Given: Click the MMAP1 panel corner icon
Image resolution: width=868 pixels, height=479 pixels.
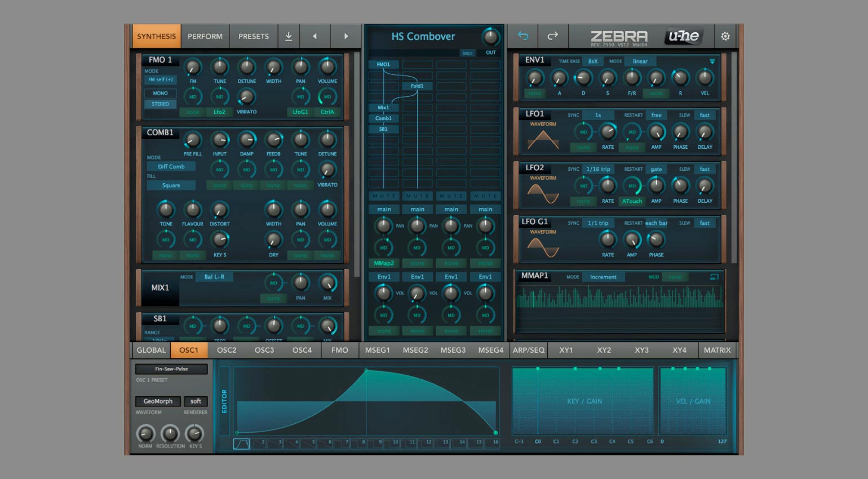Looking at the screenshot, I should click(714, 277).
